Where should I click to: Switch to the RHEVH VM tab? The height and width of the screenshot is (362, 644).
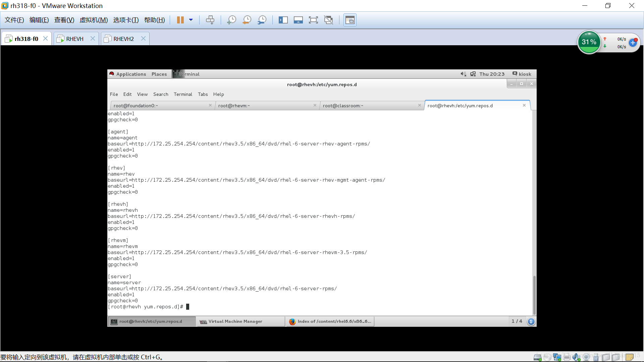75,39
